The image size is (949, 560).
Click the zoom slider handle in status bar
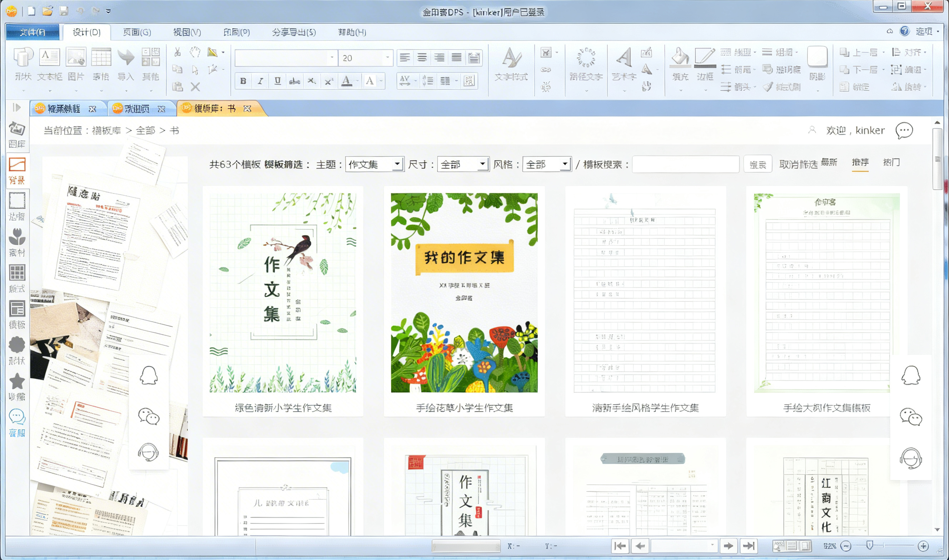click(x=870, y=545)
